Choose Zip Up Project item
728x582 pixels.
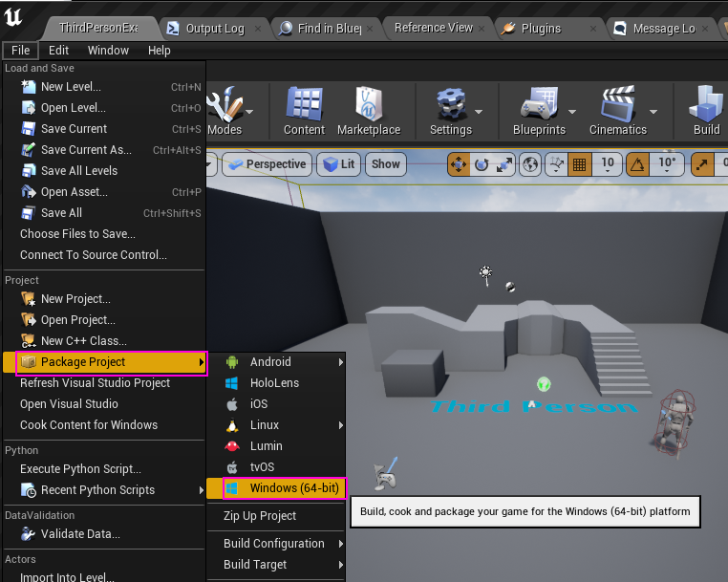pyautogui.click(x=276, y=515)
